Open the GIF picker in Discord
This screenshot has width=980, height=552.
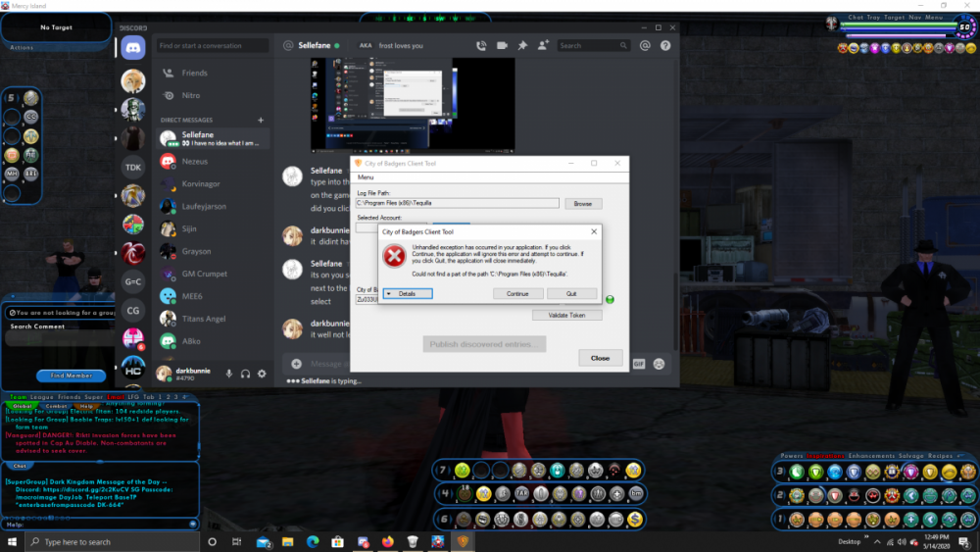pyautogui.click(x=639, y=364)
